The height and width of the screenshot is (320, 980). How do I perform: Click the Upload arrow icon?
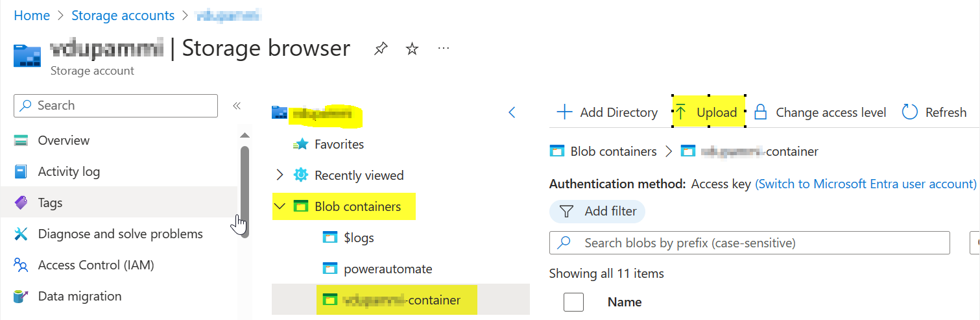click(680, 112)
